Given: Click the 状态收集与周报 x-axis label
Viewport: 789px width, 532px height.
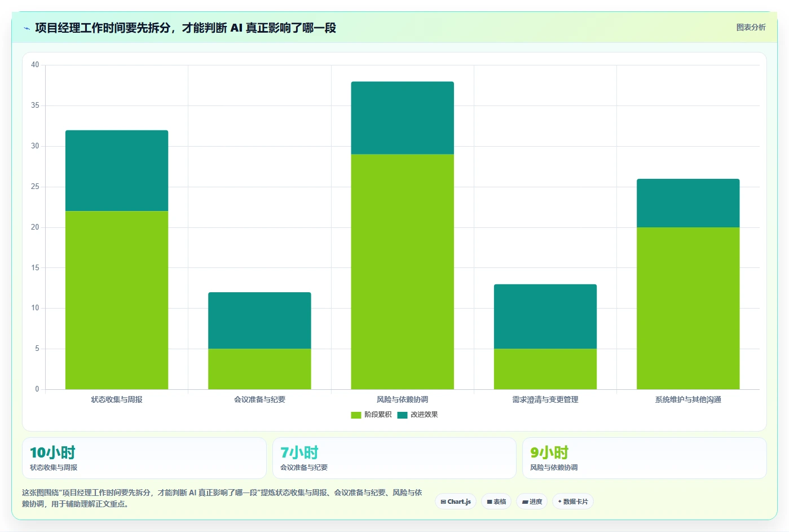Looking at the screenshot, I should coord(117,399).
